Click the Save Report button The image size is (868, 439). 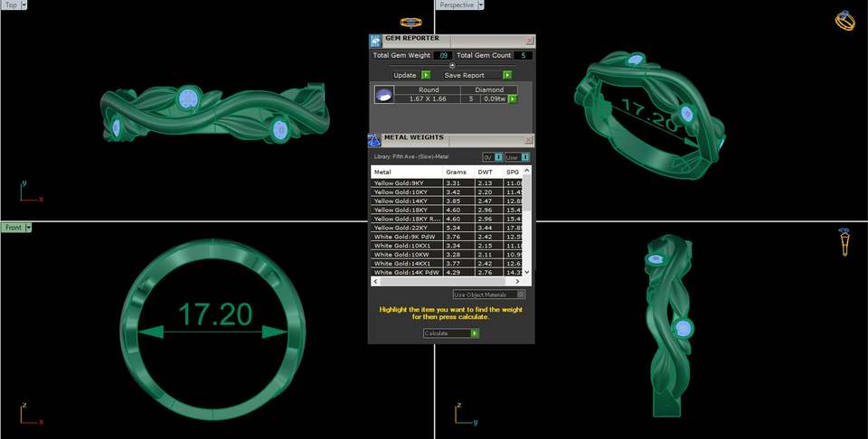[477, 75]
